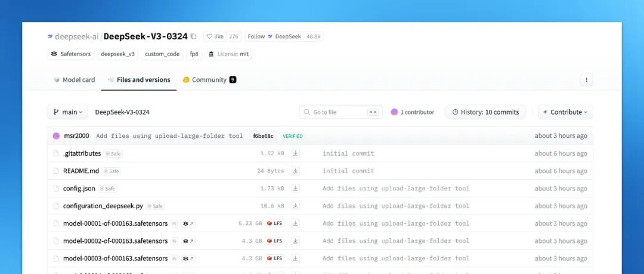Click the LFS badge on model-00002 row
This screenshot has width=644, height=274.
click(275, 241)
